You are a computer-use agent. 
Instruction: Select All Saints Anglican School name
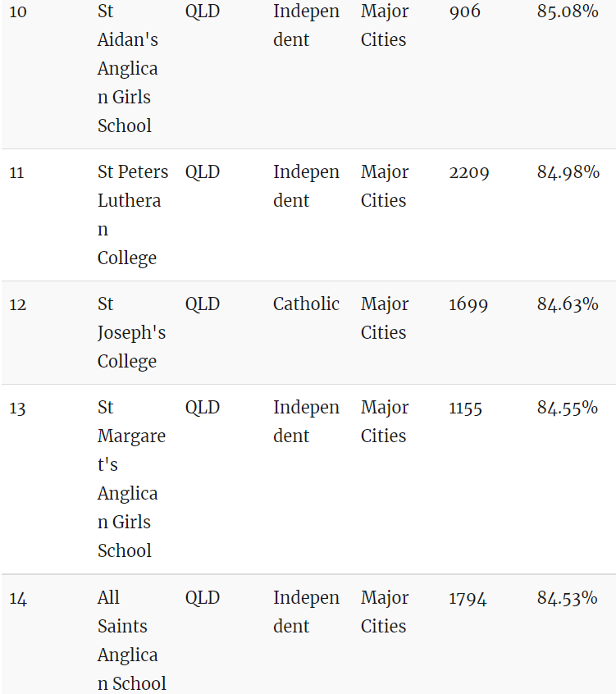(131, 641)
